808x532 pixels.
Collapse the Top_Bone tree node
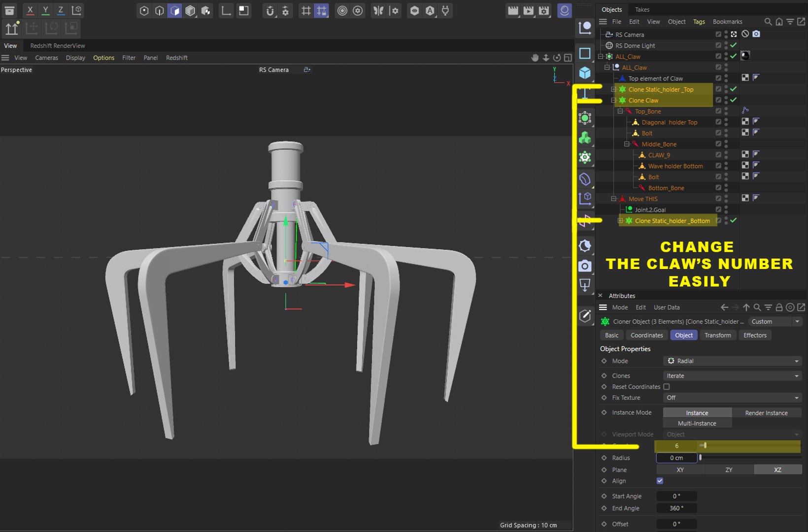[620, 111]
